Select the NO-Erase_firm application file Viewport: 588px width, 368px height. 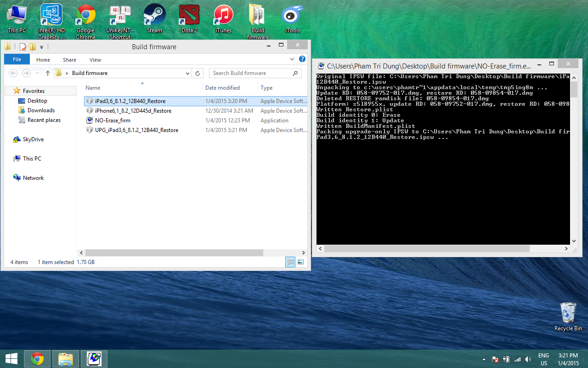tap(113, 121)
